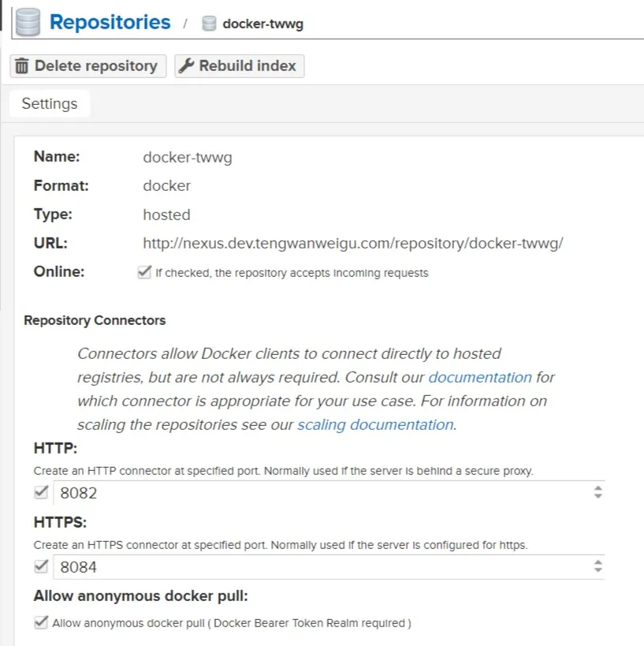644x646 pixels.
Task: Select the docker-twwg breadcrumb label
Action: pyautogui.click(x=262, y=24)
